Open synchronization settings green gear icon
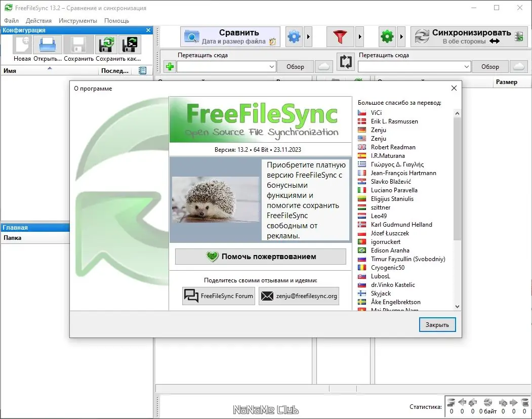Screen dimensions: 532x419 (387, 36)
